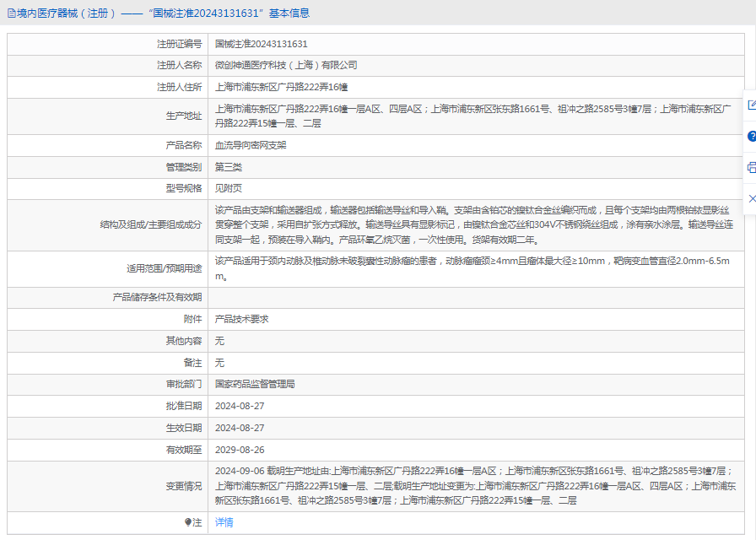Select the 批准日期 value 2024-08-27
This screenshot has width=756, height=540.
click(x=240, y=406)
